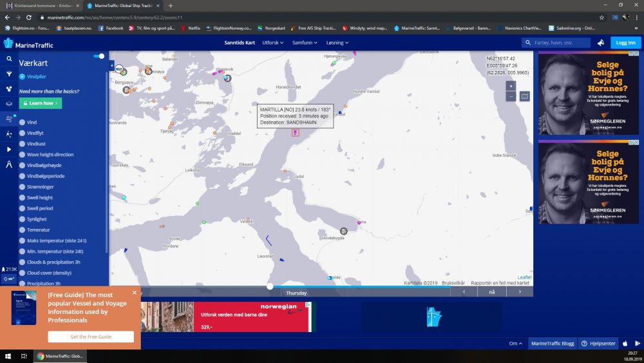The width and height of the screenshot is (644, 363).
Task: Click the Leaflet attribution link
Action: pyautogui.click(x=524, y=277)
